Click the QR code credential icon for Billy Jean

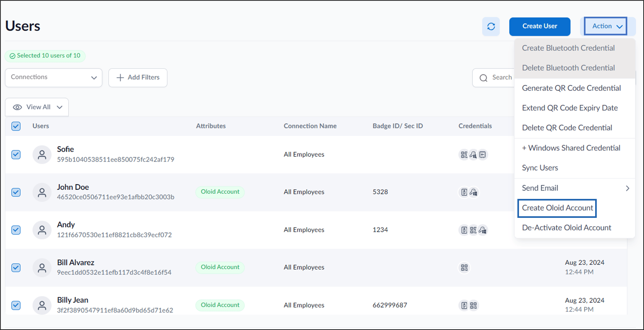click(473, 305)
